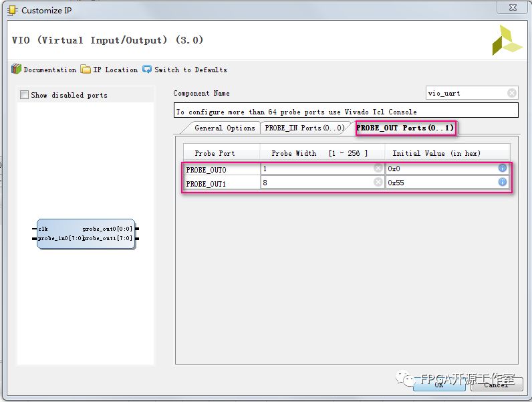This screenshot has width=532, height=402.
Task: Click the IP Location folder icon
Action: click(x=86, y=70)
